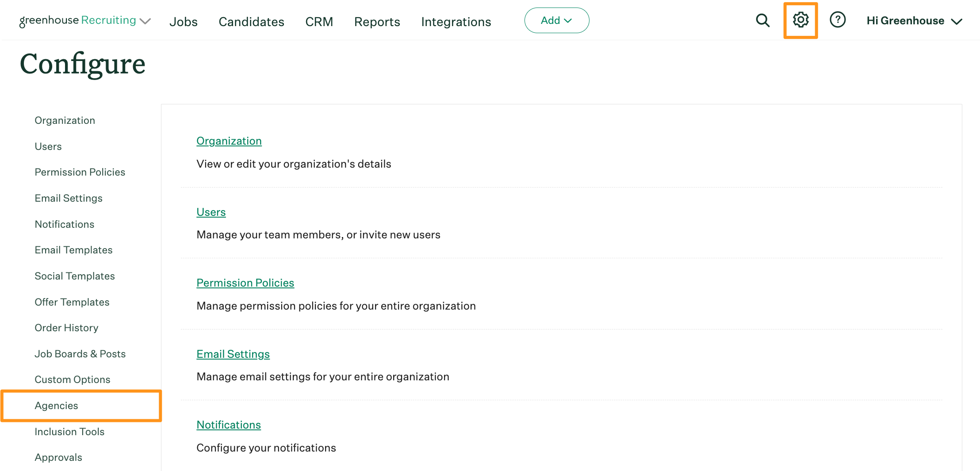980x471 pixels.
Task: Open Order History in the sidebar
Action: [67, 328]
